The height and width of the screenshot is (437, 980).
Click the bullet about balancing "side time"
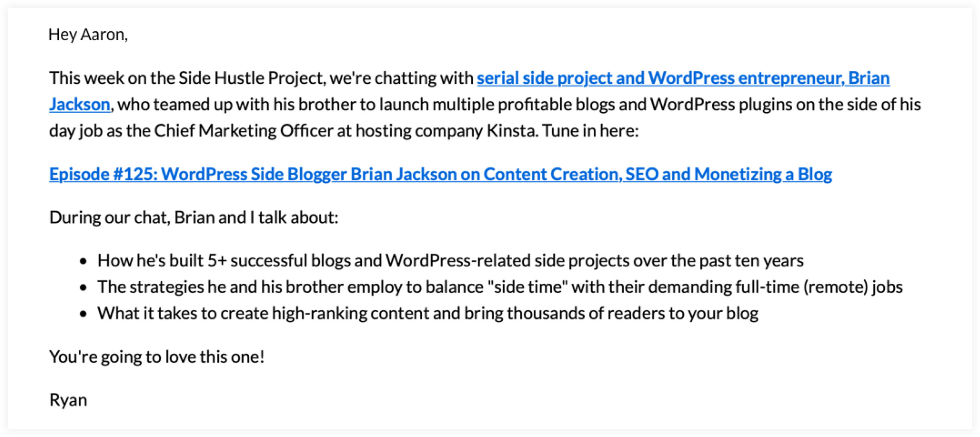pyautogui.click(x=500, y=287)
